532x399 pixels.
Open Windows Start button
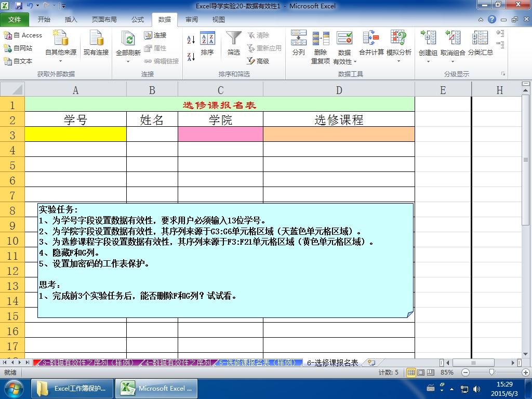tap(14, 389)
